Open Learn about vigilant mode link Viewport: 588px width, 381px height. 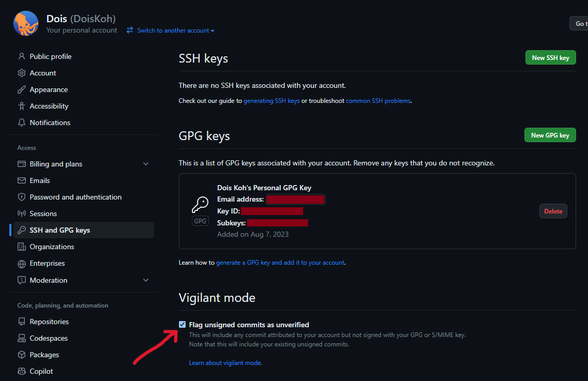(x=225, y=362)
